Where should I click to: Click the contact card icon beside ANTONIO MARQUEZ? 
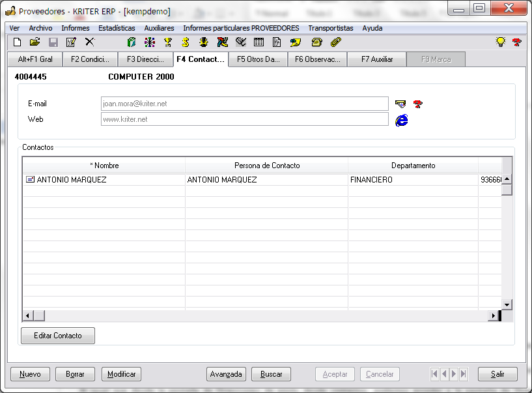[30, 179]
